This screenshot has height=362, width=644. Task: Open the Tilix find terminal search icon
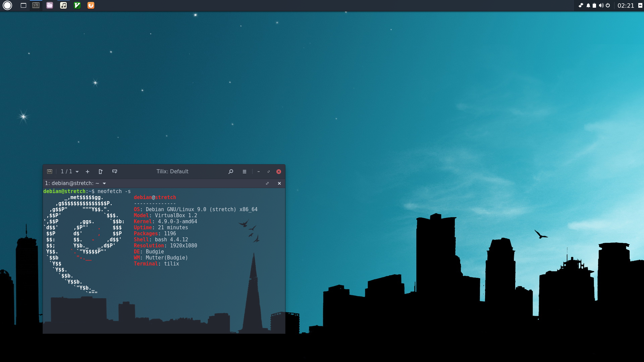(231, 172)
